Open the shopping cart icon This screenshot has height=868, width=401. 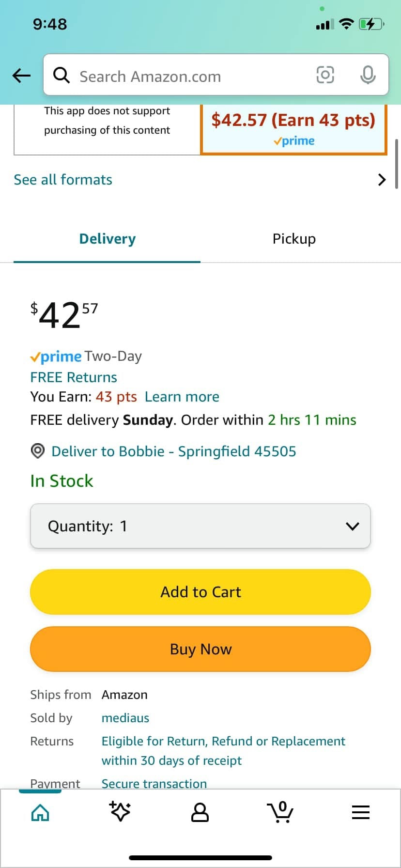[280, 812]
